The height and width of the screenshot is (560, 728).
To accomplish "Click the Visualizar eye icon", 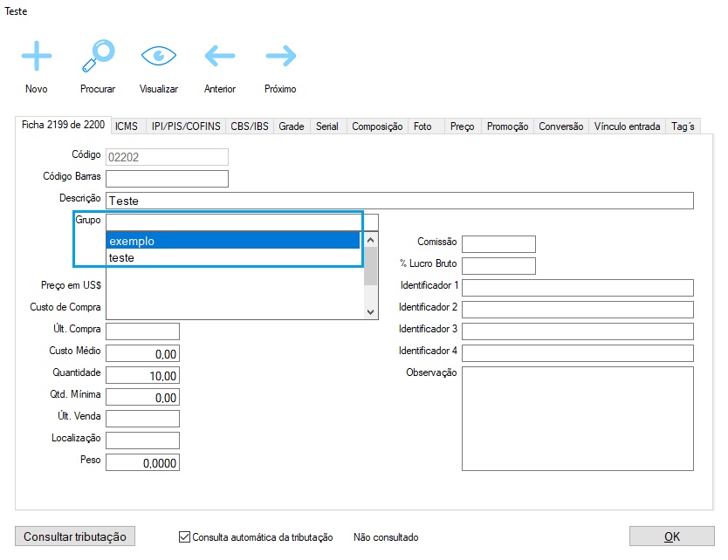I will [x=159, y=57].
